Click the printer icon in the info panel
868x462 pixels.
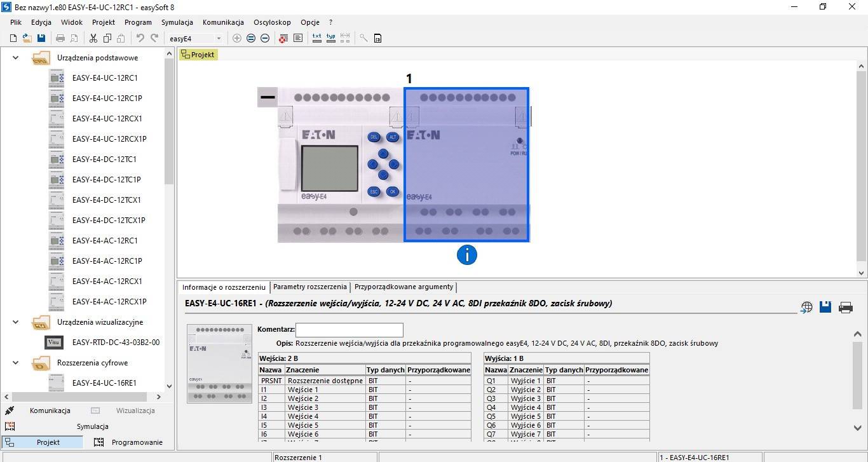pos(845,308)
